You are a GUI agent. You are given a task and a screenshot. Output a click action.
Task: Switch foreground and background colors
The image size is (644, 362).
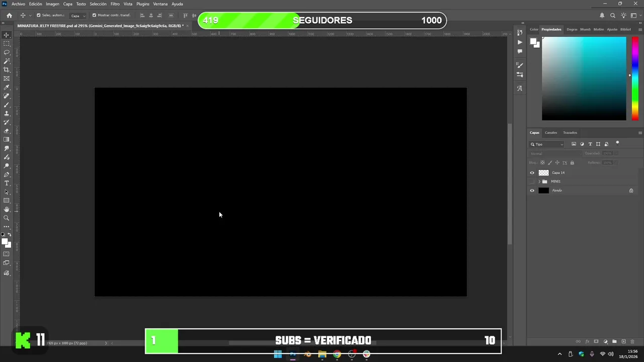pyautogui.click(x=10, y=235)
